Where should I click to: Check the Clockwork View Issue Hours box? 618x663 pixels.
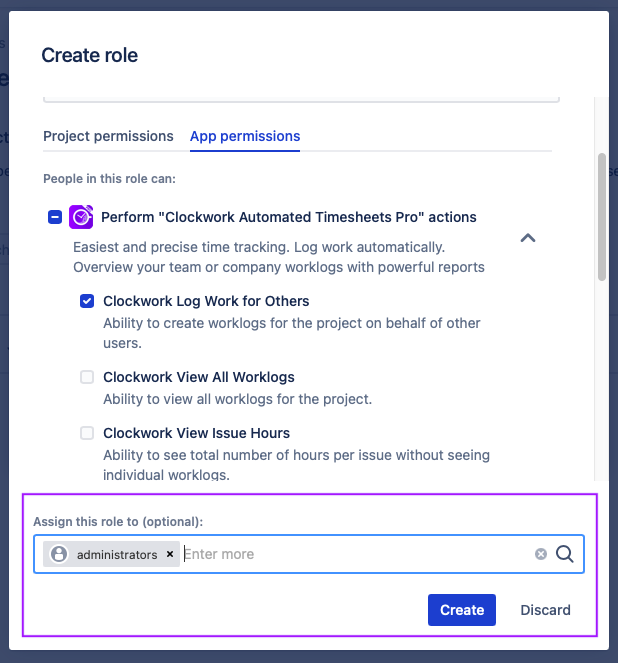[x=87, y=433]
